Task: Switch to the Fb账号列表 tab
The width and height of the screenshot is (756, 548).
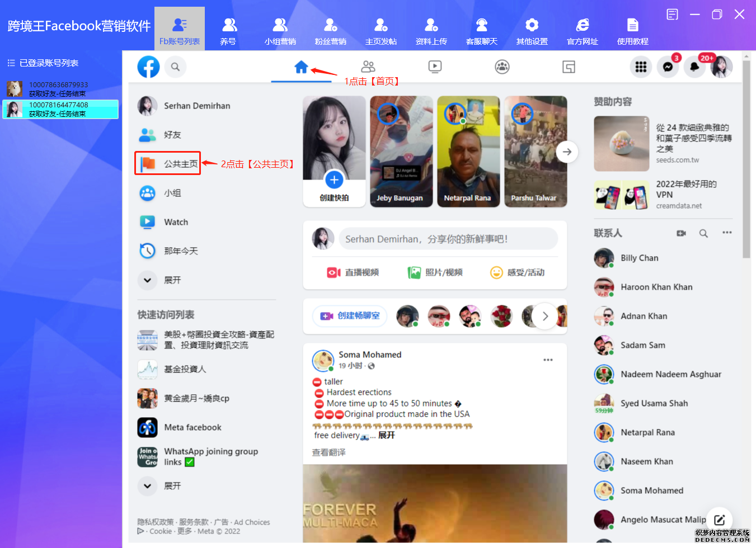Action: [x=179, y=28]
